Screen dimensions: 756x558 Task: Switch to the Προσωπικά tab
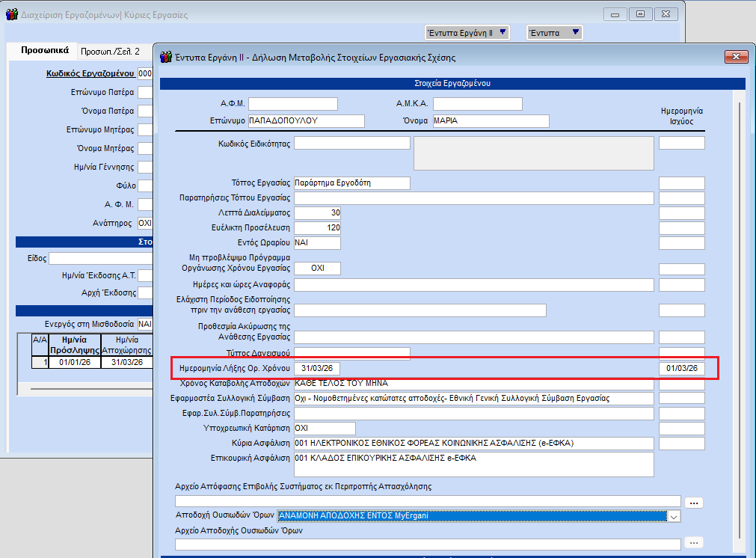pyautogui.click(x=45, y=51)
